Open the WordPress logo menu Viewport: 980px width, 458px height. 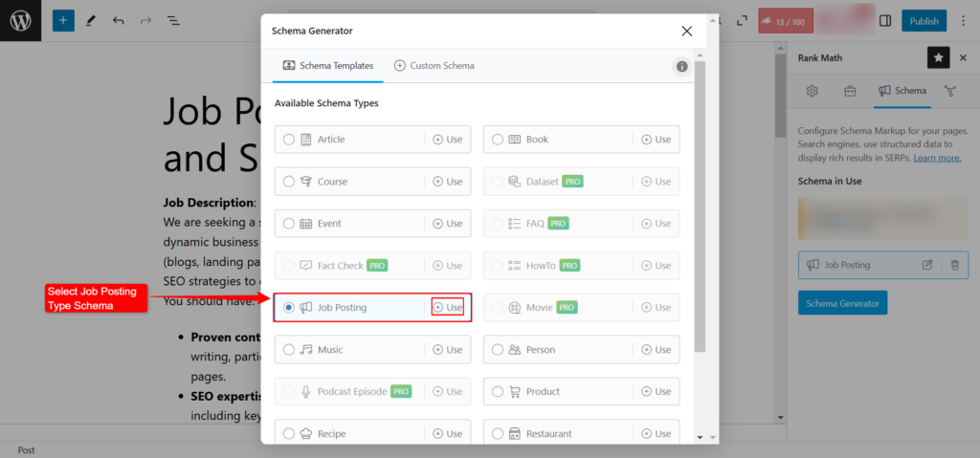21,21
